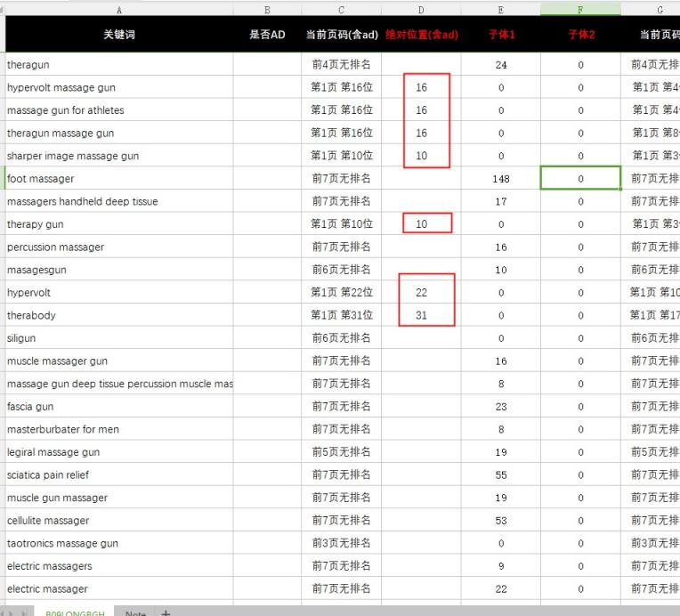Click value 31 in column D
The image size is (680, 616).
coord(421,315)
